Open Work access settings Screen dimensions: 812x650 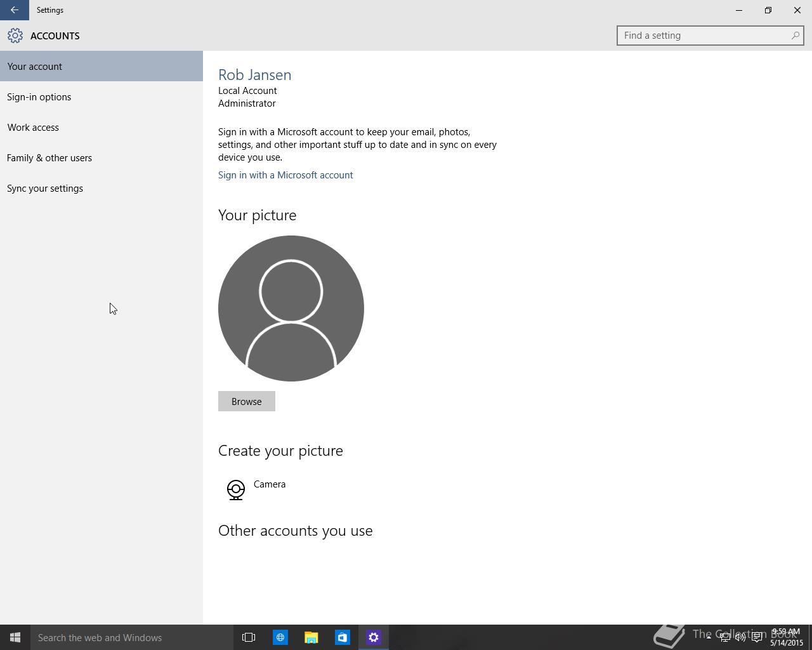click(101, 127)
